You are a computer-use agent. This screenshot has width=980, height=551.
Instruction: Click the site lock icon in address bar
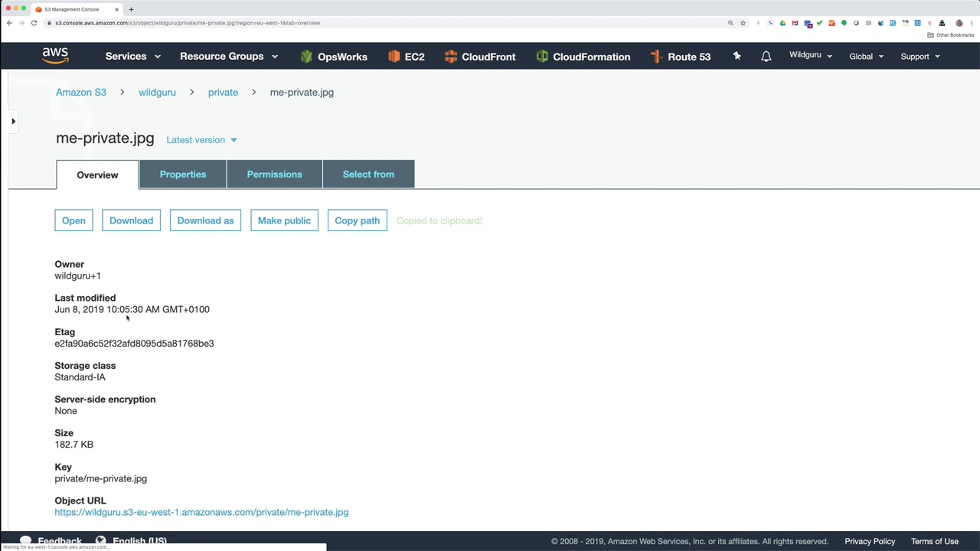point(49,23)
